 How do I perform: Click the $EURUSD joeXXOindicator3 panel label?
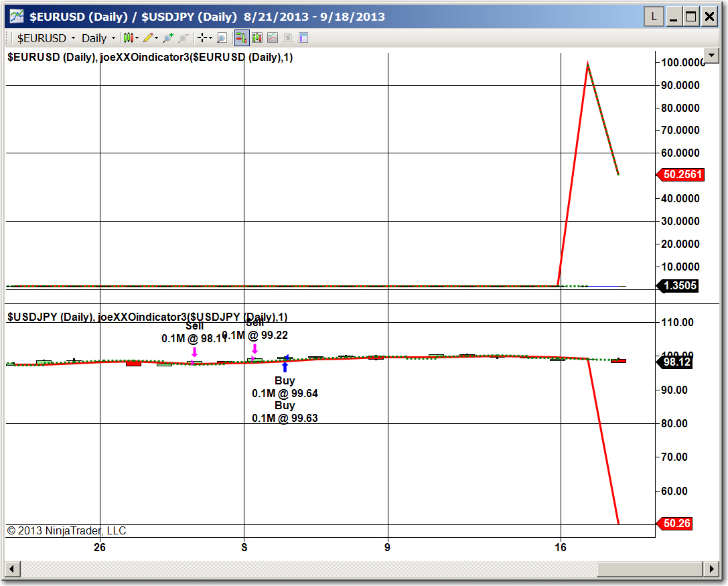[150, 57]
